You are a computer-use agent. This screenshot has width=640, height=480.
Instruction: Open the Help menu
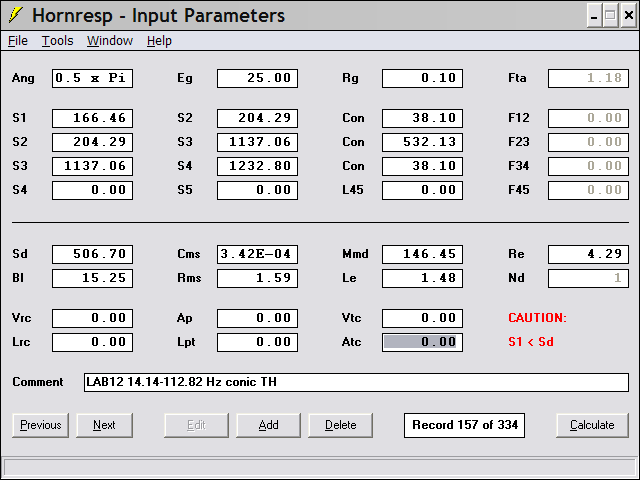coord(159,41)
